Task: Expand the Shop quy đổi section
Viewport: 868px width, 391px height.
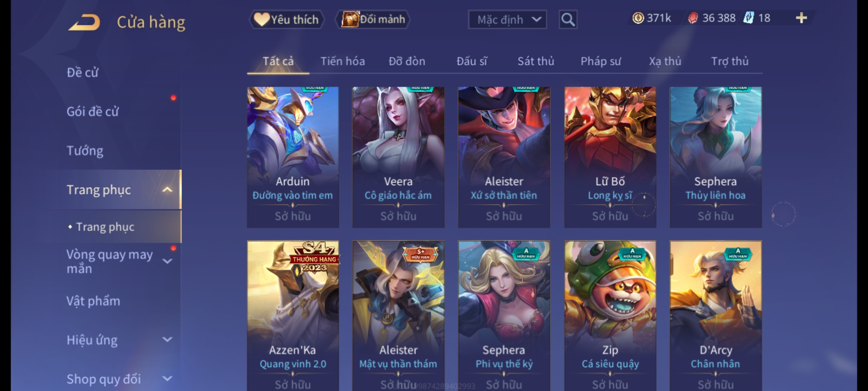Action: click(167, 379)
